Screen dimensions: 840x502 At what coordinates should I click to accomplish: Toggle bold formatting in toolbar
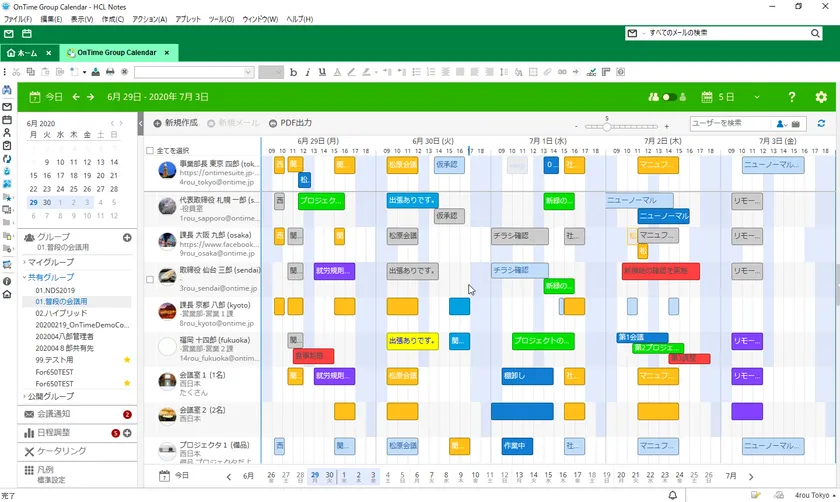293,72
